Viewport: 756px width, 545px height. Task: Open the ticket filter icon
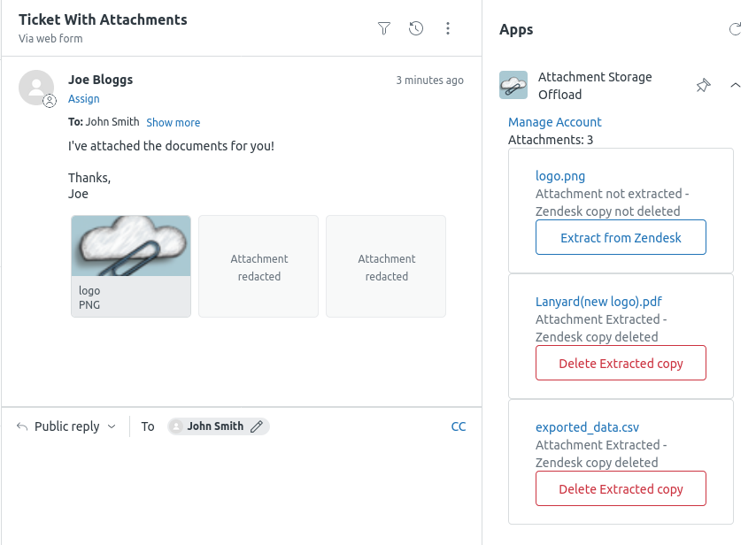[384, 28]
